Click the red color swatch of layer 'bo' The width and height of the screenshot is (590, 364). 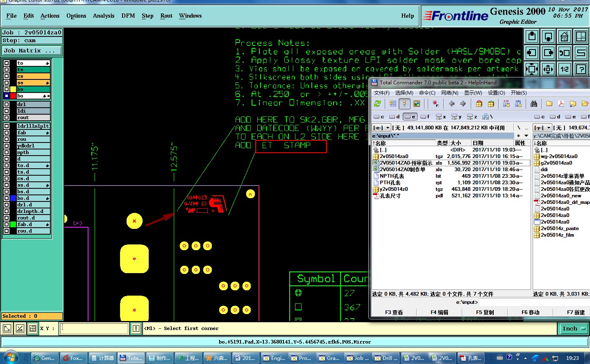pyautogui.click(x=13, y=96)
